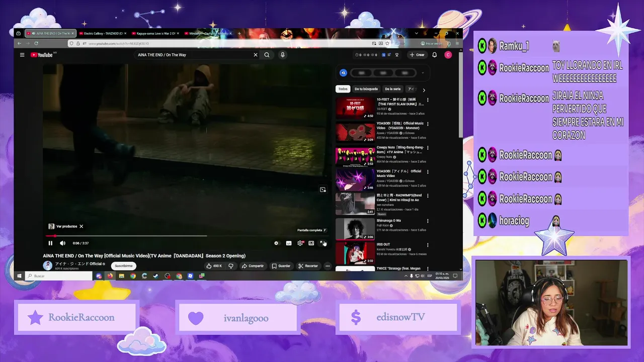Open Steam from the taskbar
The image size is (644, 362).
(x=155, y=276)
